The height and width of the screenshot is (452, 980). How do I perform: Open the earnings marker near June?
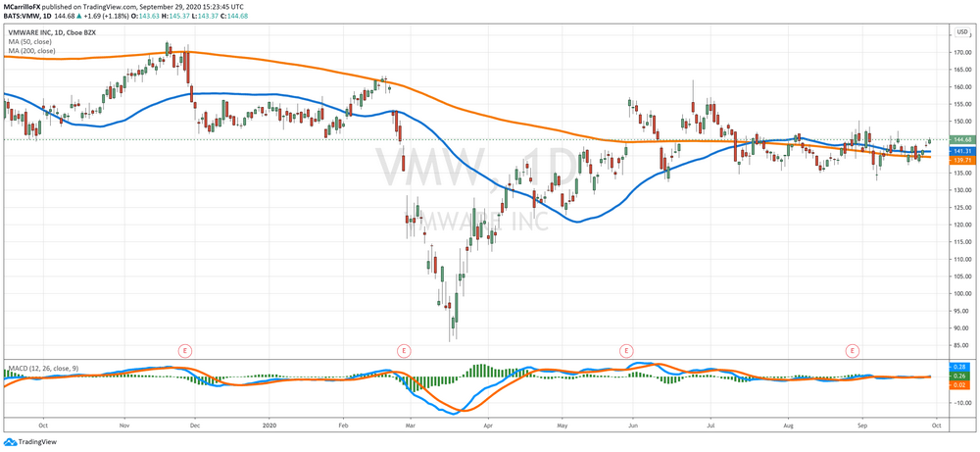tap(625, 351)
